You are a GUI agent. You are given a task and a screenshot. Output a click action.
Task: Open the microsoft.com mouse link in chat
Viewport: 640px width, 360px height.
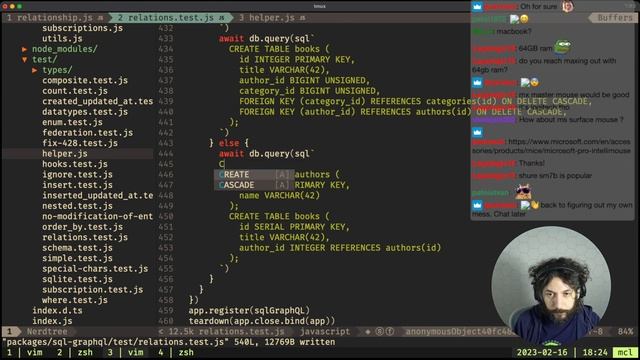pos(551,146)
